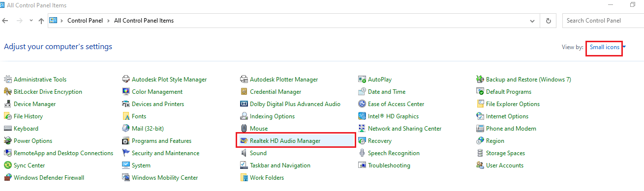Image resolution: width=644 pixels, height=191 pixels.
Task: Open the Date and Time link
Action: point(387,92)
